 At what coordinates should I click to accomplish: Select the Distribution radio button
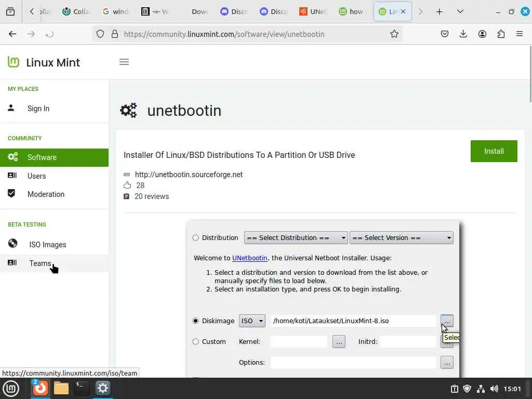pos(195,237)
